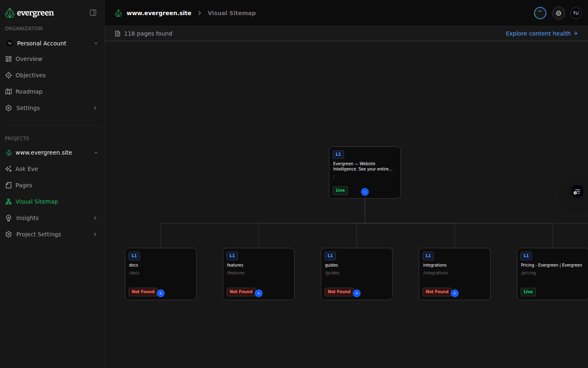This screenshot has width=588, height=368.
Task: Click the www.evergreen.site breadcrumb
Action: click(159, 13)
